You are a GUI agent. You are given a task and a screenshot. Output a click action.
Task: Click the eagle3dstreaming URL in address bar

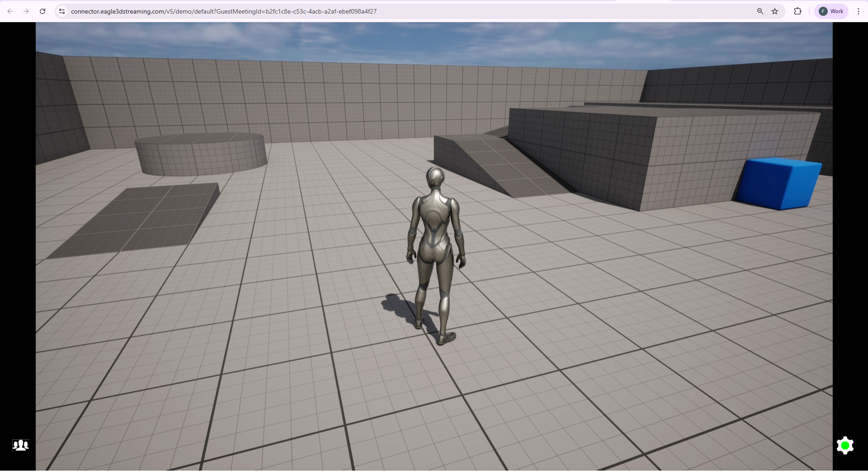click(223, 11)
